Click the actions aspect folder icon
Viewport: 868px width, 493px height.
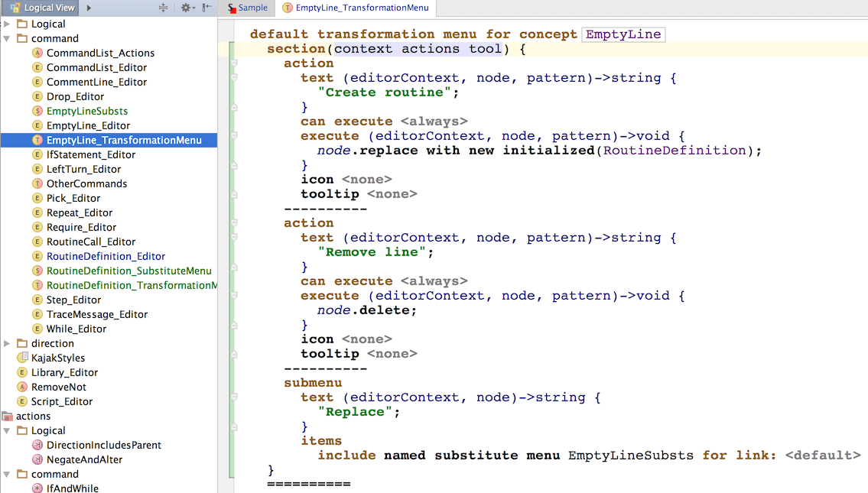pyautogui.click(x=8, y=417)
